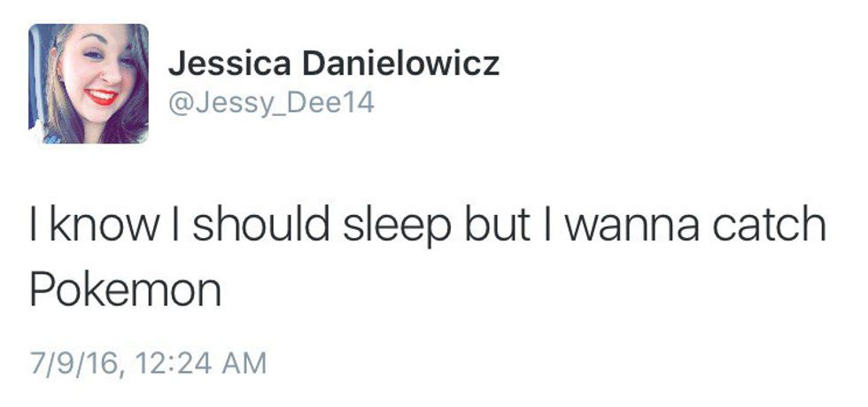Click the first "I" starting the tweet

coord(35,227)
